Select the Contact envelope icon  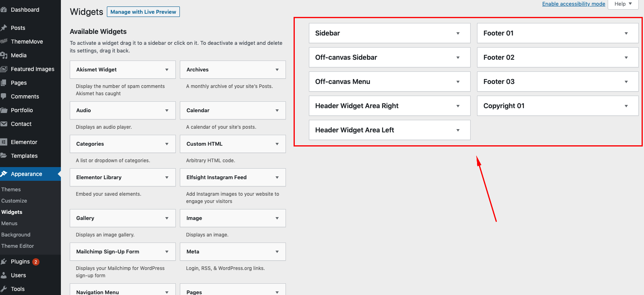coord(6,124)
